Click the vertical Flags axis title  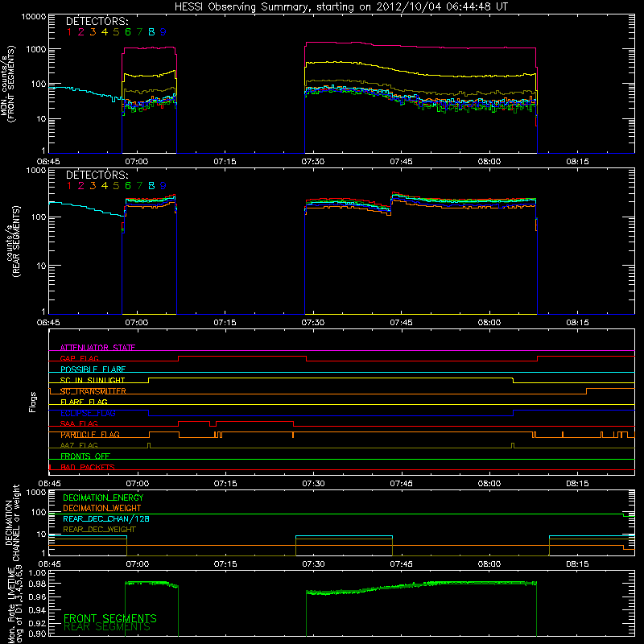tap(32, 402)
